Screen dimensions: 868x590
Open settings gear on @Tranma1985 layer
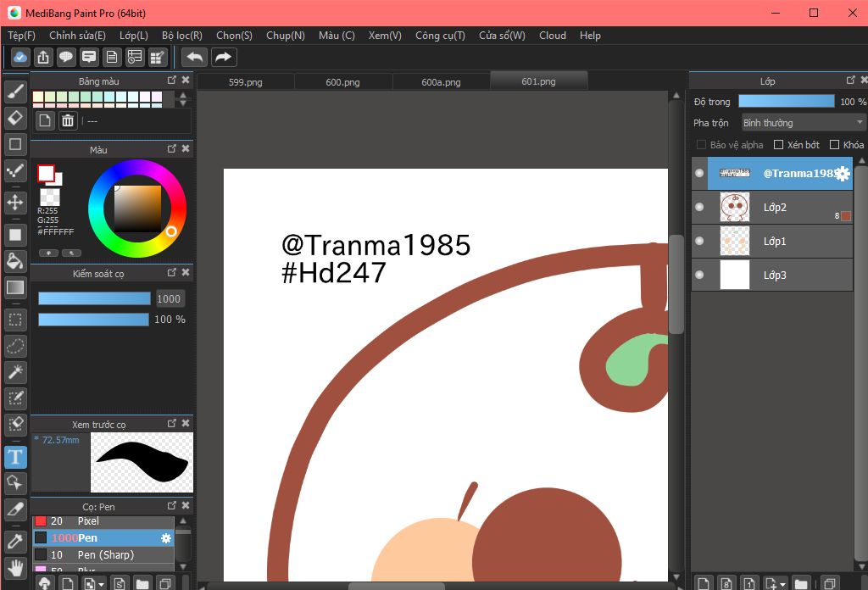842,174
